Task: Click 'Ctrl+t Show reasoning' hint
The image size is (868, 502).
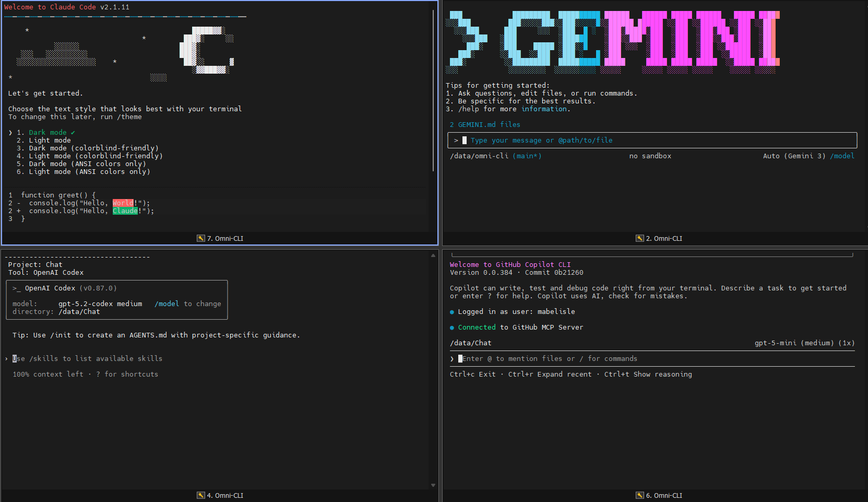Action: [x=648, y=375]
